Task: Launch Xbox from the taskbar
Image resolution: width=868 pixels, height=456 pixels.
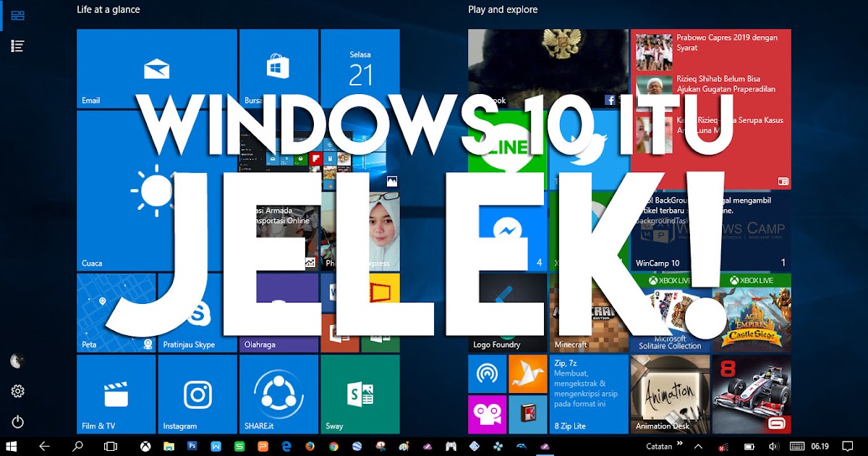Action: [x=145, y=447]
